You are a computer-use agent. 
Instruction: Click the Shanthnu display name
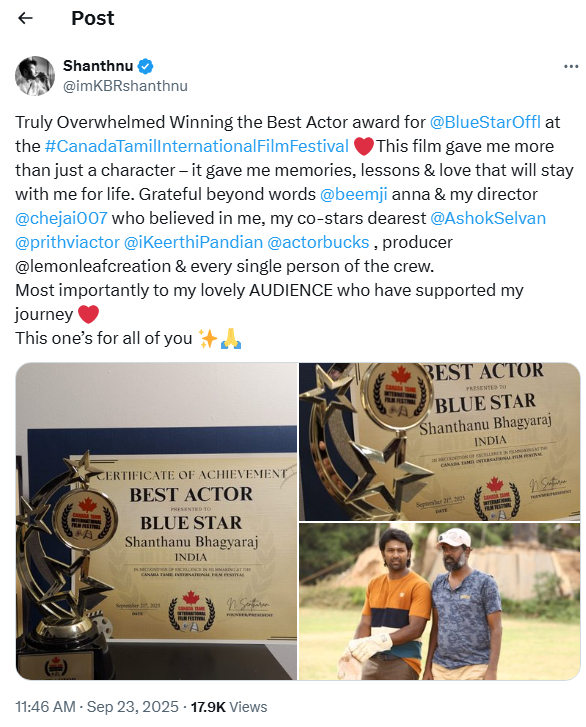98,66
